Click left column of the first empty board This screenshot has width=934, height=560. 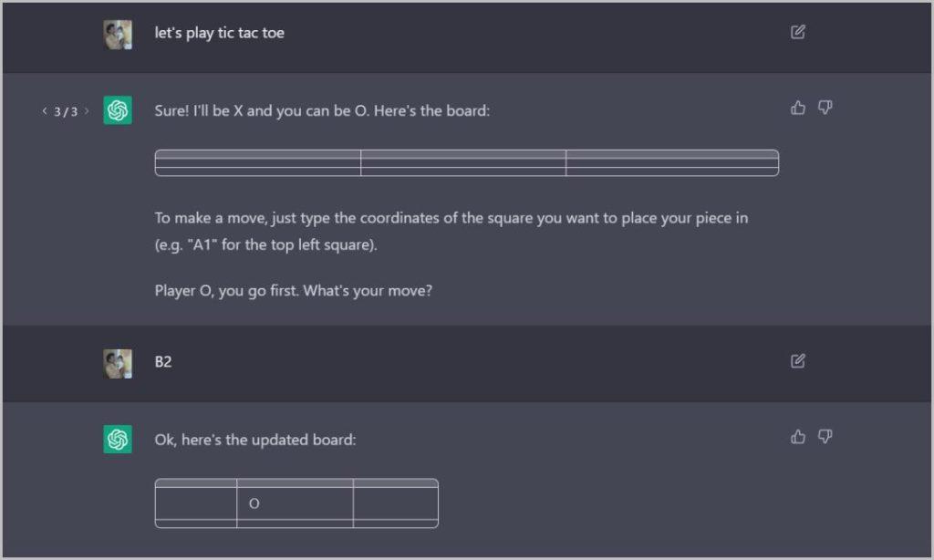point(258,162)
